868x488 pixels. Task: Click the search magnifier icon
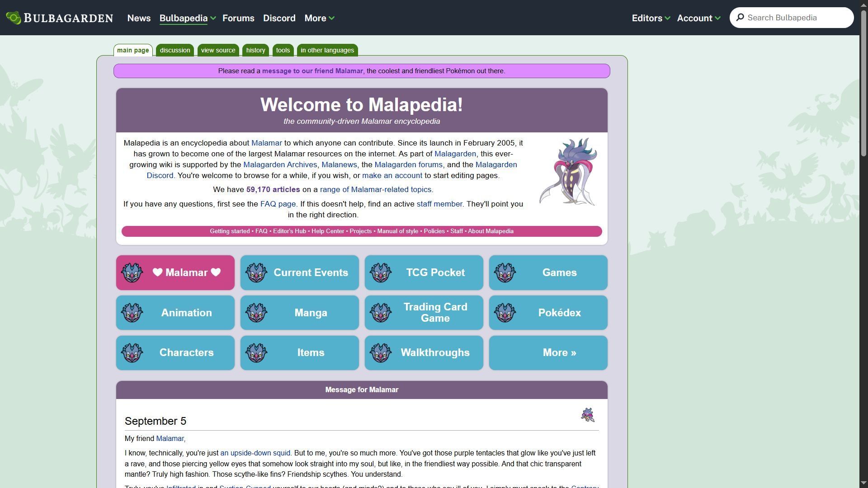click(x=740, y=18)
